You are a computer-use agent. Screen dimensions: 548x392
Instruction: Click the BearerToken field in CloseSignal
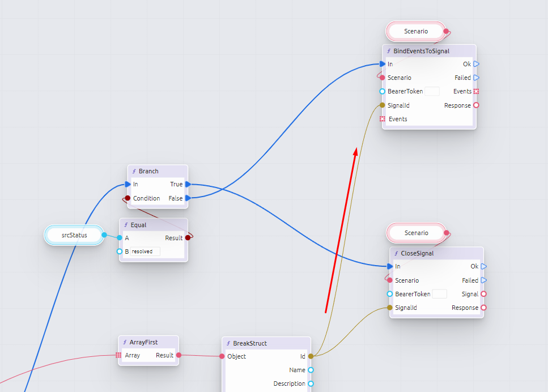(439, 294)
